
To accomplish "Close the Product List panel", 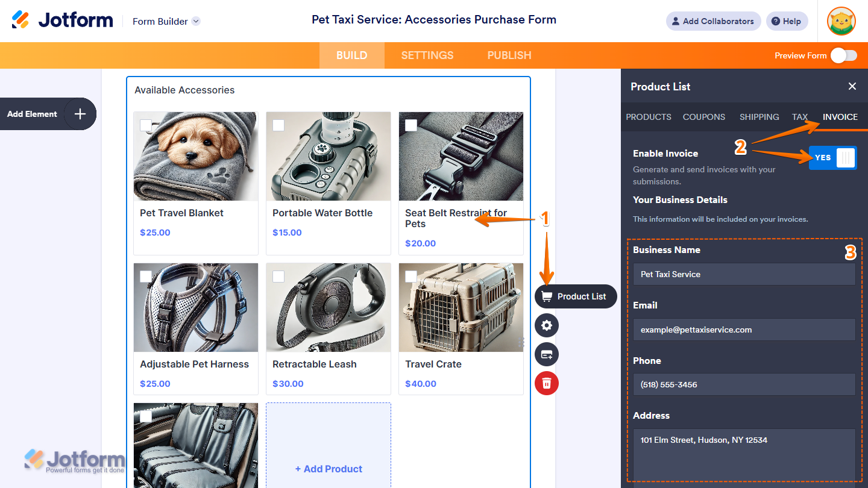I will tap(852, 87).
